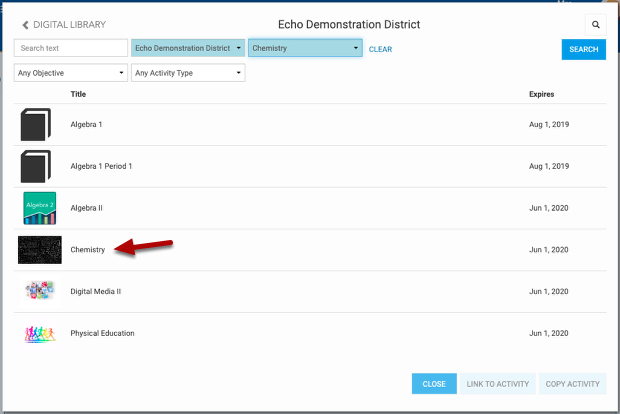Open the Physical Education thumbnail
This screenshot has width=620, height=414.
pyautogui.click(x=39, y=333)
